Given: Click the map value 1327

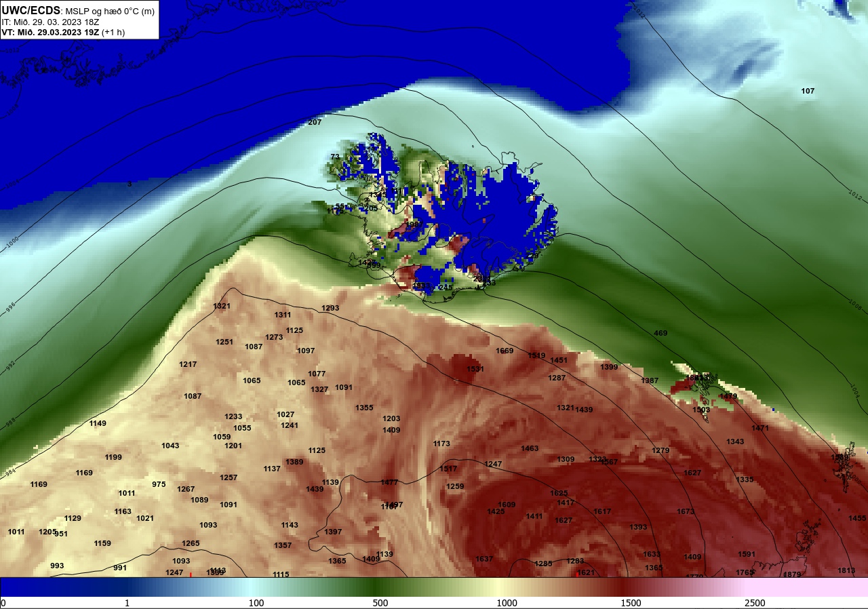Looking at the screenshot, I should (319, 389).
